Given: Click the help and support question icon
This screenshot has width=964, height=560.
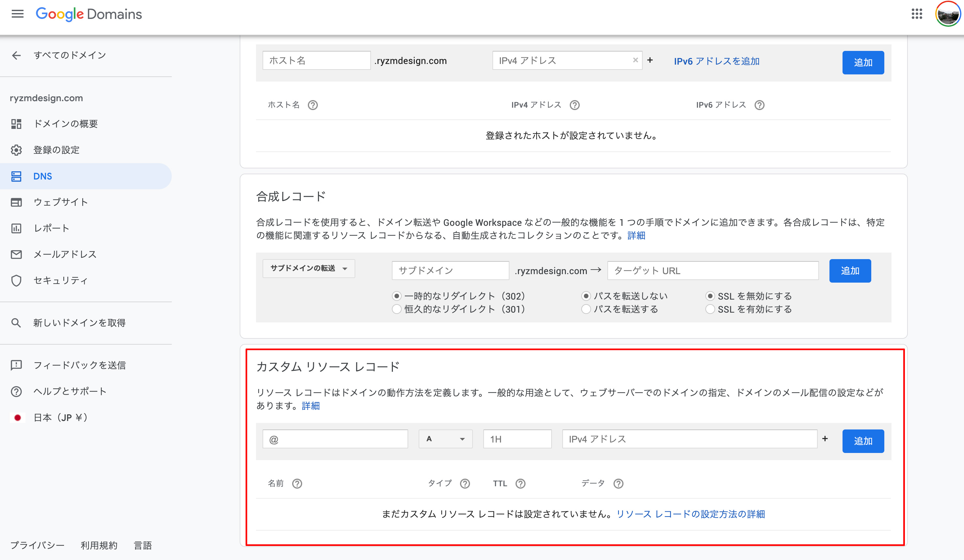Looking at the screenshot, I should (x=16, y=391).
